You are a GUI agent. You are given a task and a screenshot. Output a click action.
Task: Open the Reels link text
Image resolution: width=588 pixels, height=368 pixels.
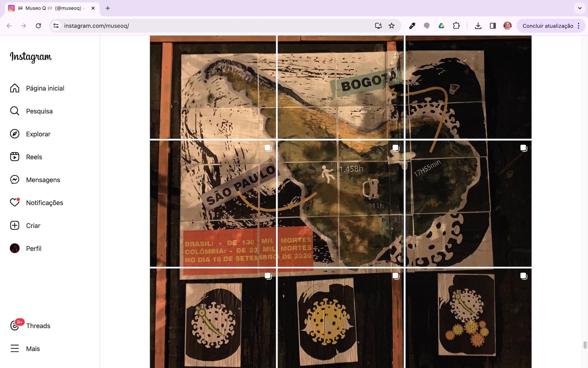tap(34, 157)
